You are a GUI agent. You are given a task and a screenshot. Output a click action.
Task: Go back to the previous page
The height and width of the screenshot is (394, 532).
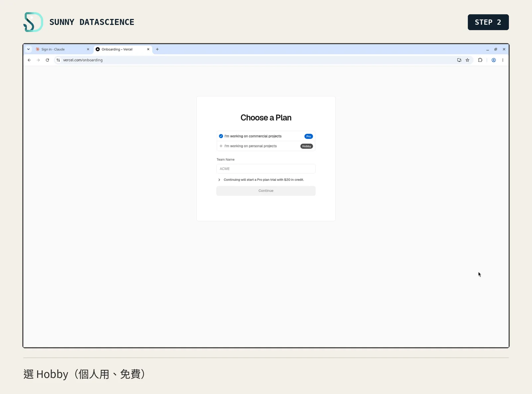[x=29, y=60]
